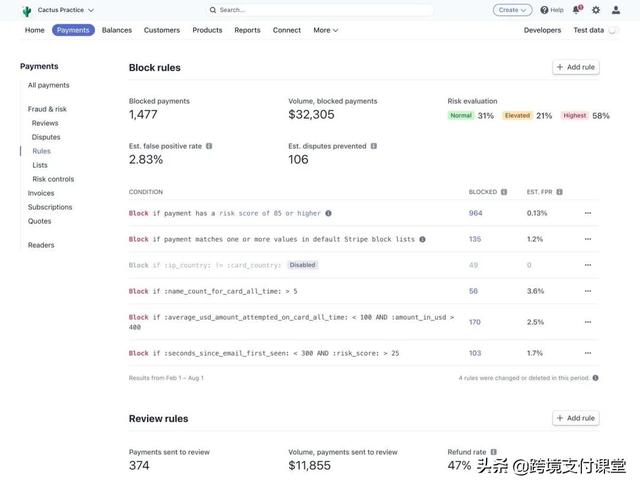The width and height of the screenshot is (640, 488).
Task: Click the notifications bell icon
Action: (x=577, y=10)
